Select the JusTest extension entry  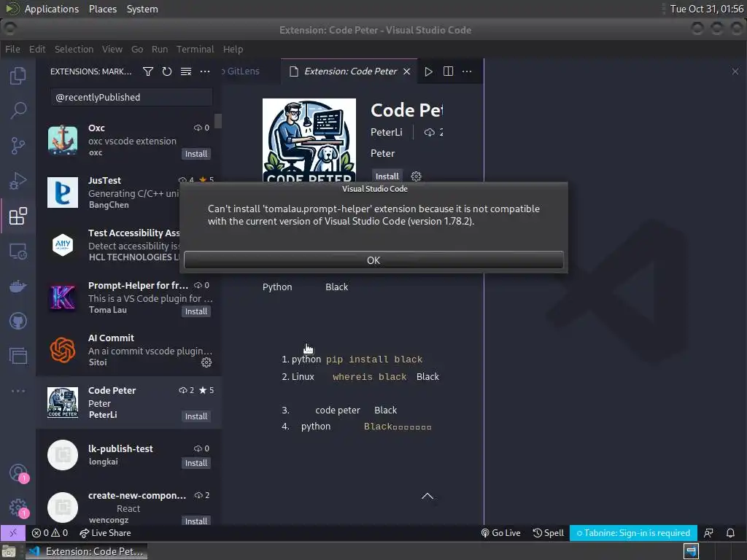(x=128, y=192)
